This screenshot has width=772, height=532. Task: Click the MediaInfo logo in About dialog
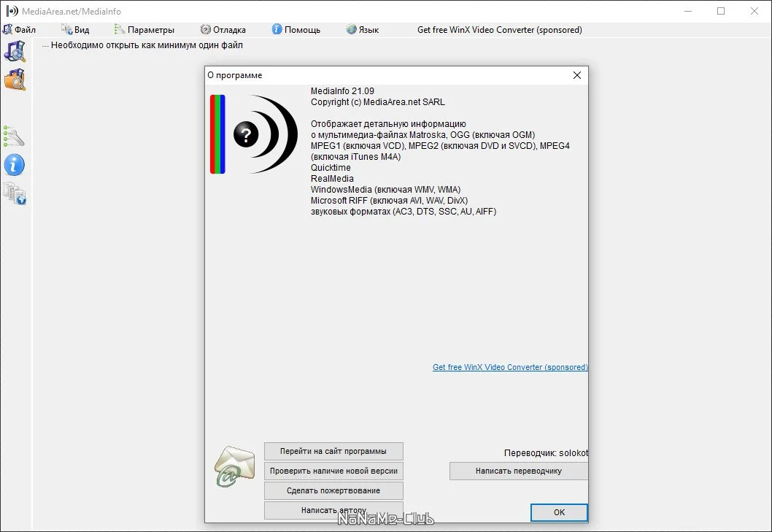253,134
